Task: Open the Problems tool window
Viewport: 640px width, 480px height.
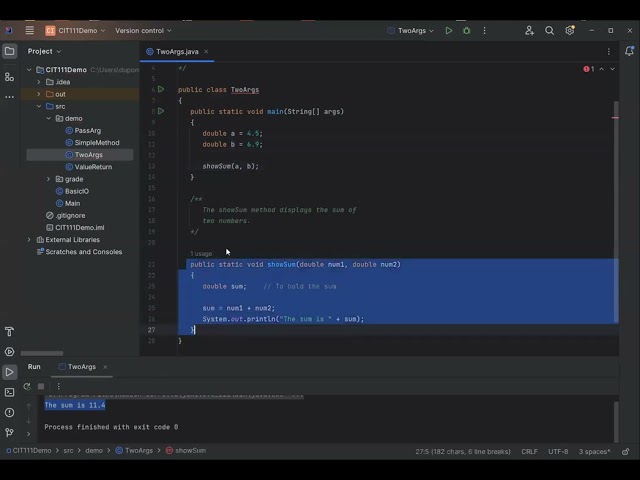Action: tap(9, 412)
